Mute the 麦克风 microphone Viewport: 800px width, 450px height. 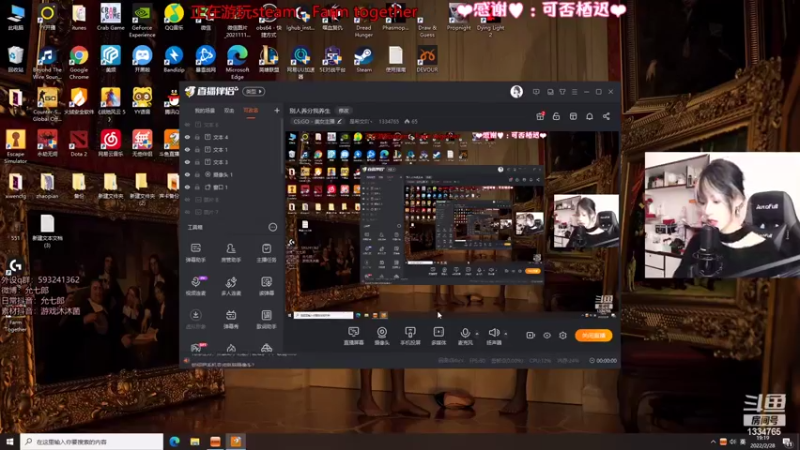(x=465, y=336)
